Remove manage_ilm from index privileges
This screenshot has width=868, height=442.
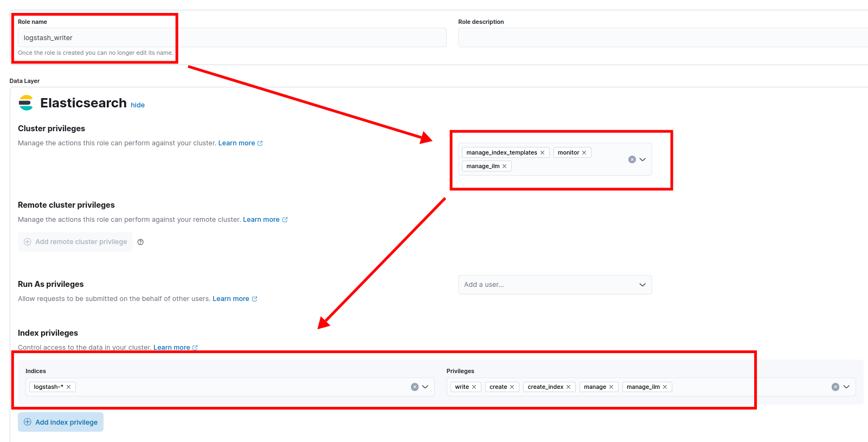[x=665, y=387]
